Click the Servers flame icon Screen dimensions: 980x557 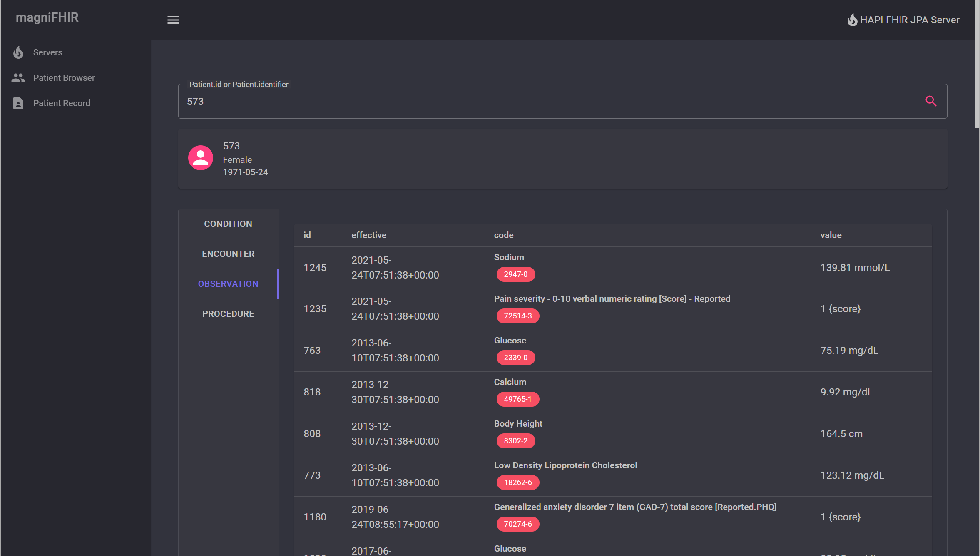point(18,52)
